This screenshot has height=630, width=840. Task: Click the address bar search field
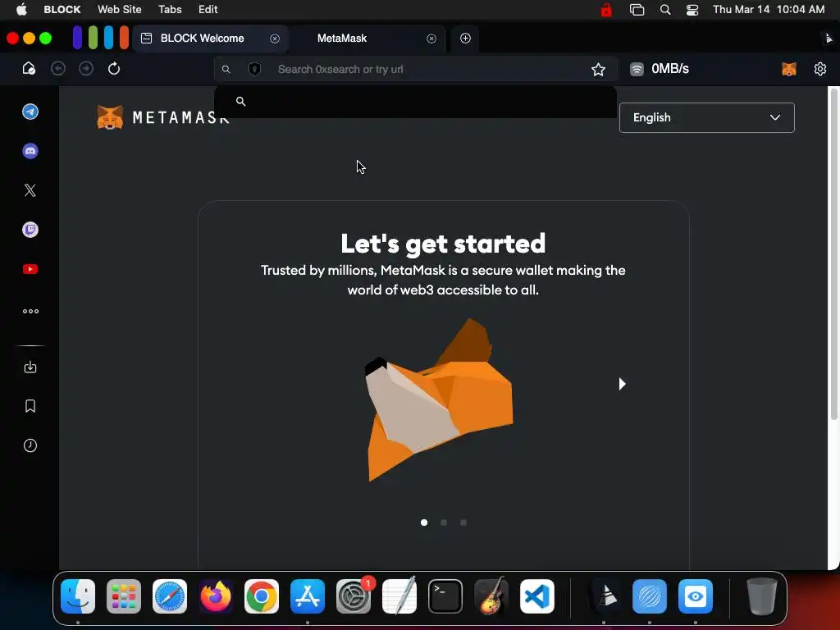(415, 69)
